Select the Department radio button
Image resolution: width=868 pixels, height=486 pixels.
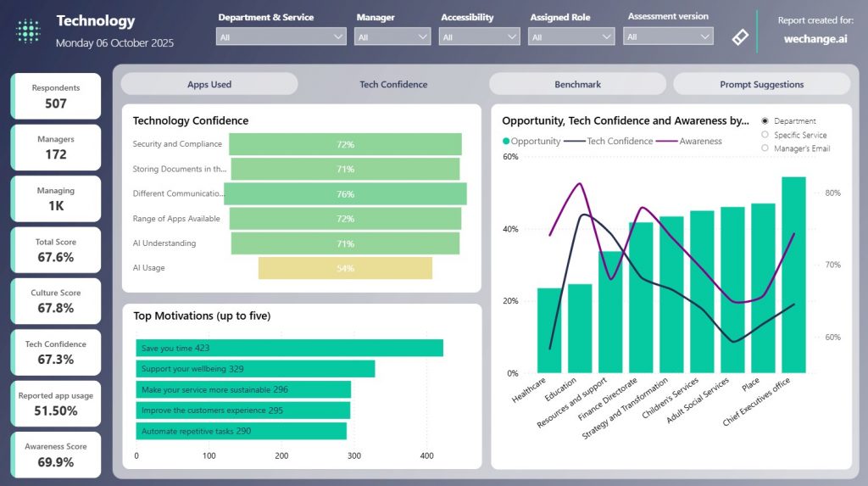(765, 121)
